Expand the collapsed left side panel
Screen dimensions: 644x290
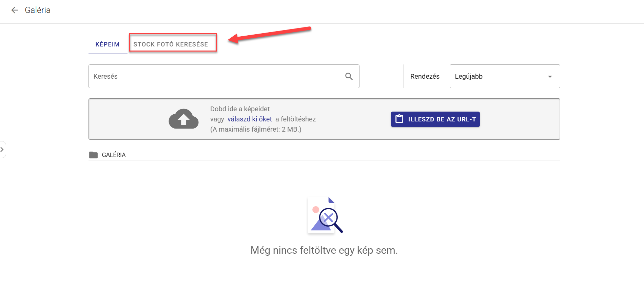click(2, 150)
